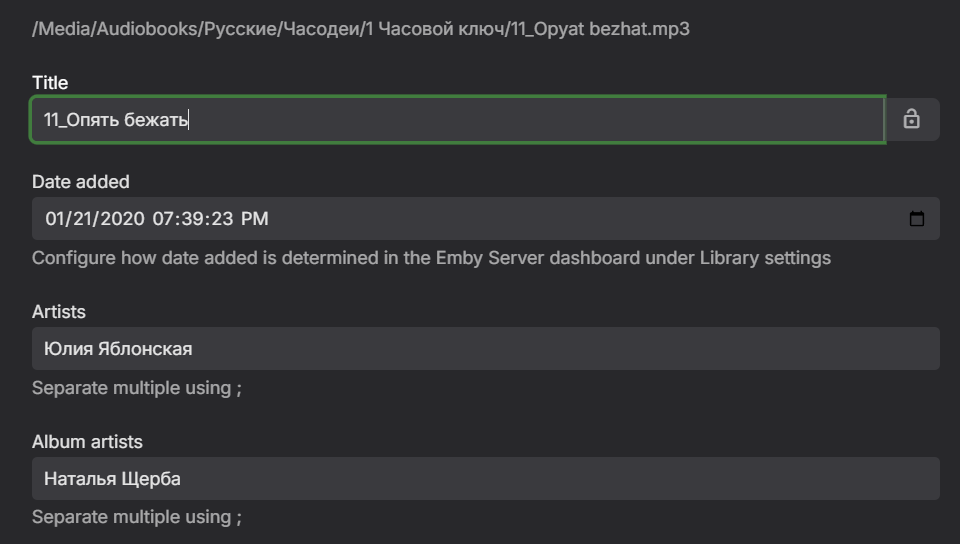Click the "Album artists" field label
This screenshot has width=960, height=544.
point(87,442)
